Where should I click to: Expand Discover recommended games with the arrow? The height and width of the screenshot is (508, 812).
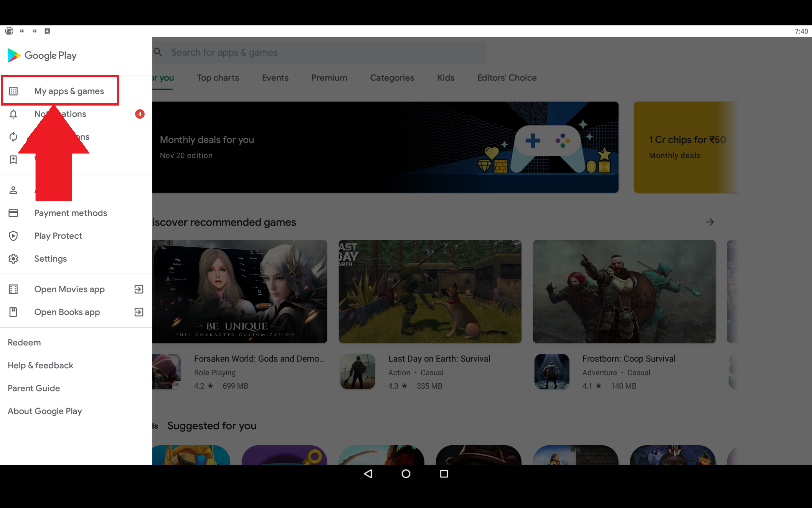coord(710,222)
